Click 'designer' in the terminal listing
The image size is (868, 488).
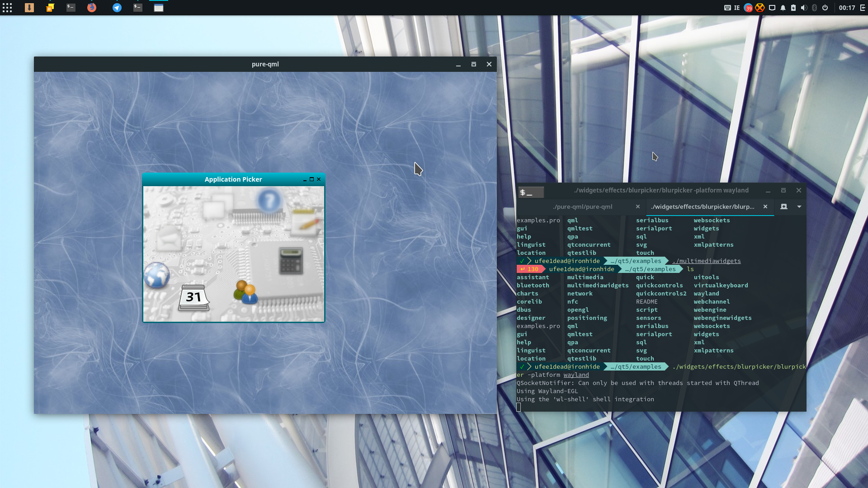[x=531, y=318]
